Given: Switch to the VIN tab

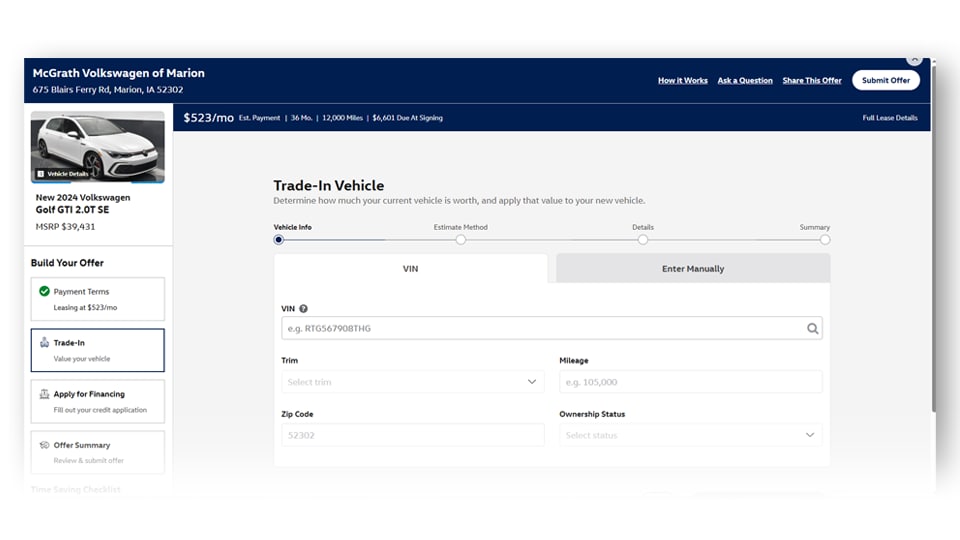Looking at the screenshot, I should tap(411, 269).
